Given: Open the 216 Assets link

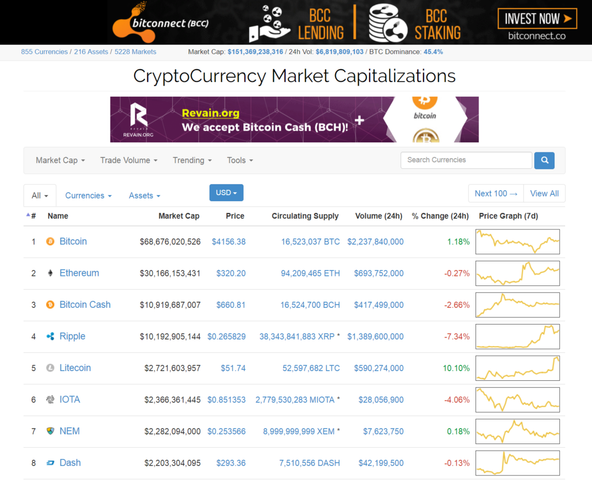Looking at the screenshot, I should point(91,52).
